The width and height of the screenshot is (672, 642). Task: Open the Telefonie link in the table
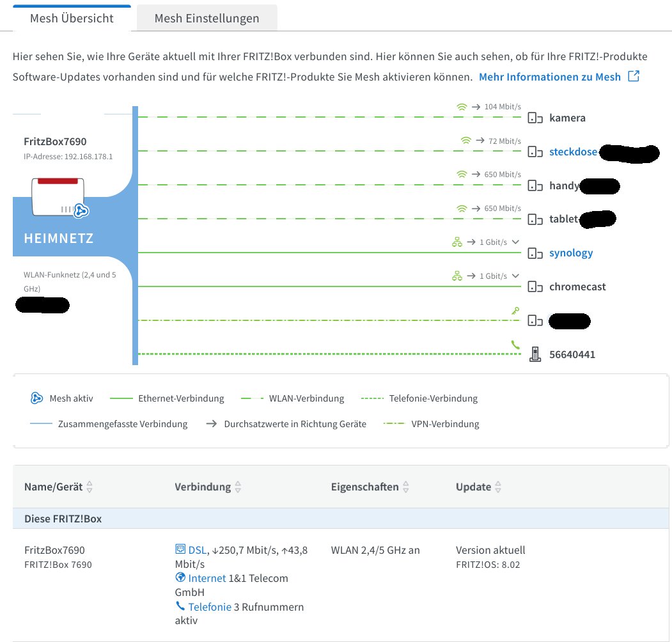pos(210,607)
